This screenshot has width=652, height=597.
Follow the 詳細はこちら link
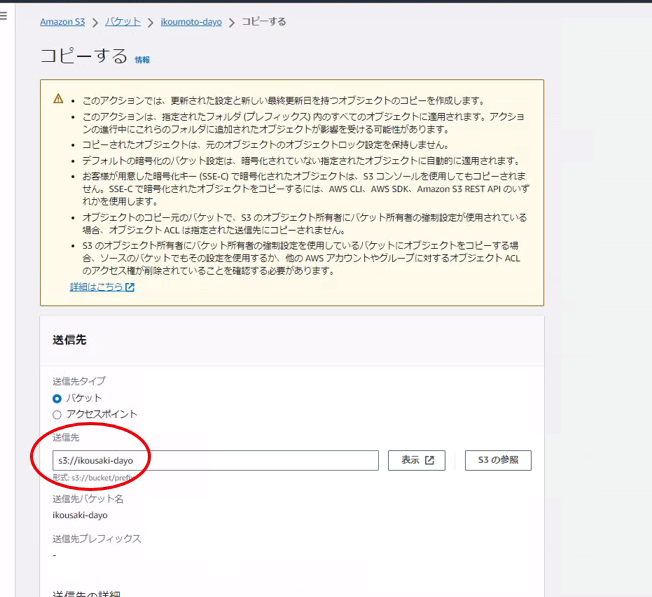pyautogui.click(x=96, y=287)
